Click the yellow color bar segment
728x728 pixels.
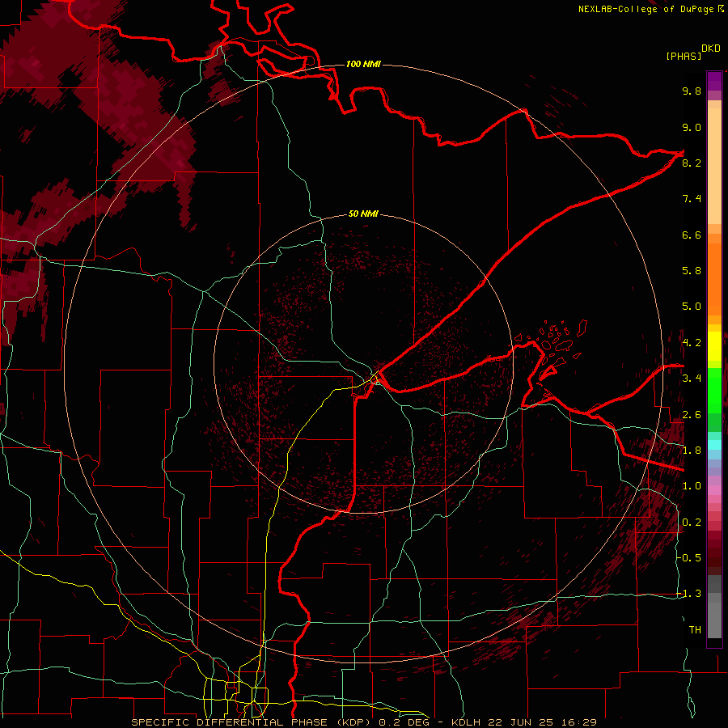coord(714,346)
